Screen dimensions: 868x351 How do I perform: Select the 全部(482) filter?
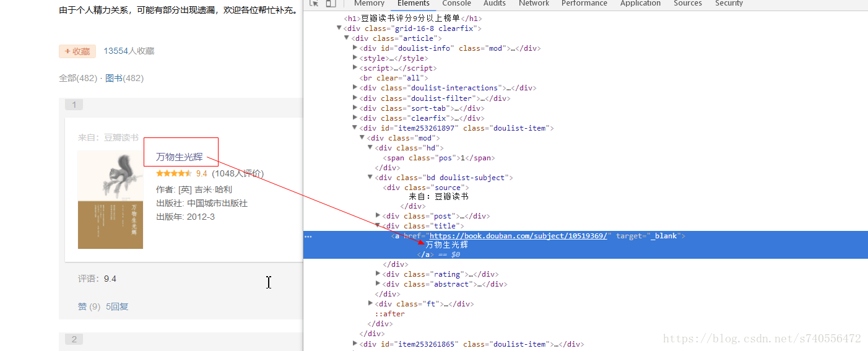coord(78,78)
